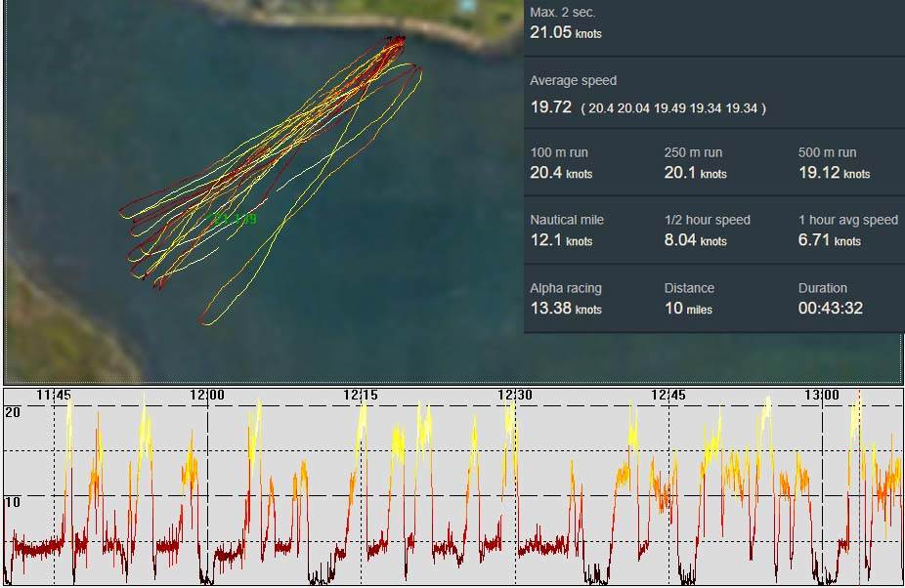Click the 100 m run result
Viewport: 905px width, 588px height.
[561, 173]
